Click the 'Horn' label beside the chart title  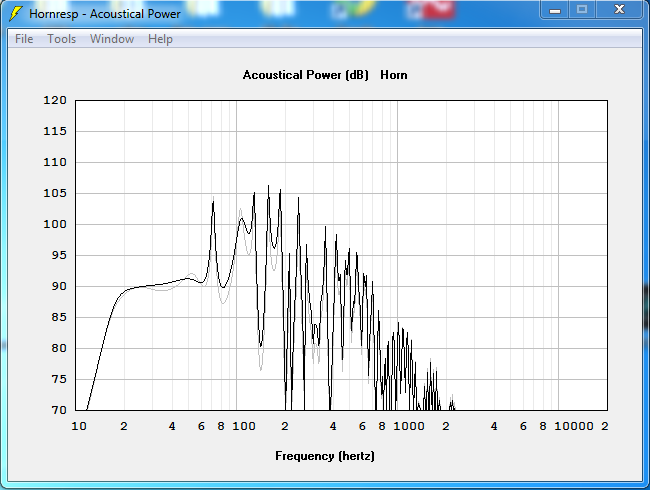[x=394, y=75]
